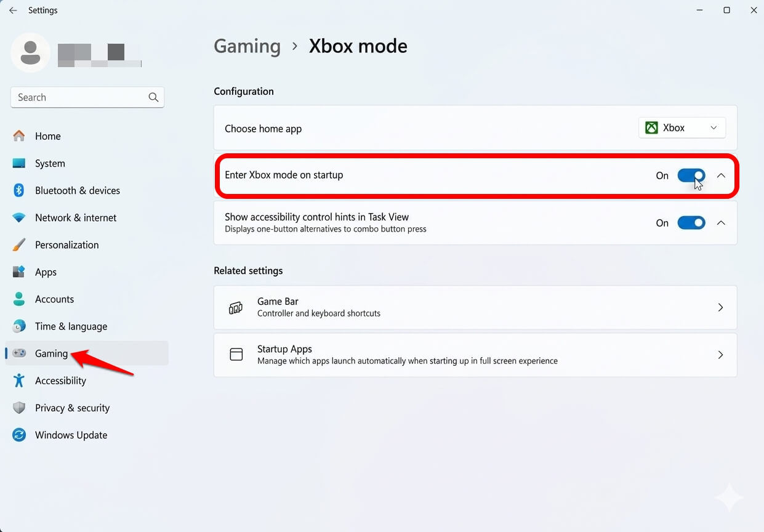Maximize the Settings window
The width and height of the screenshot is (764, 532).
tap(726, 10)
